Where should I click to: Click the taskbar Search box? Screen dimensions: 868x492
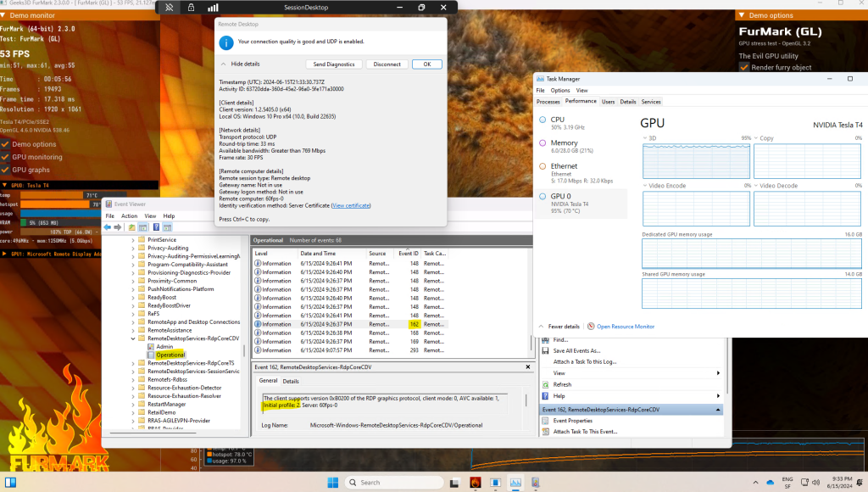pyautogui.click(x=393, y=482)
